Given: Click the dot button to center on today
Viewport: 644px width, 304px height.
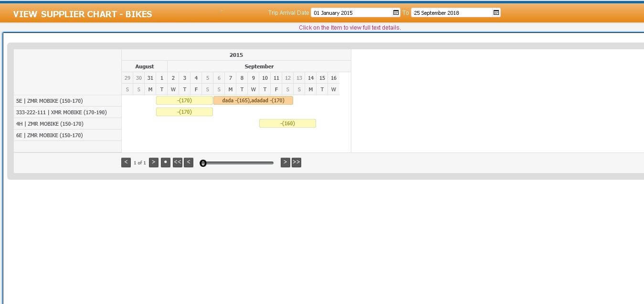Looking at the screenshot, I should pyautogui.click(x=166, y=163).
